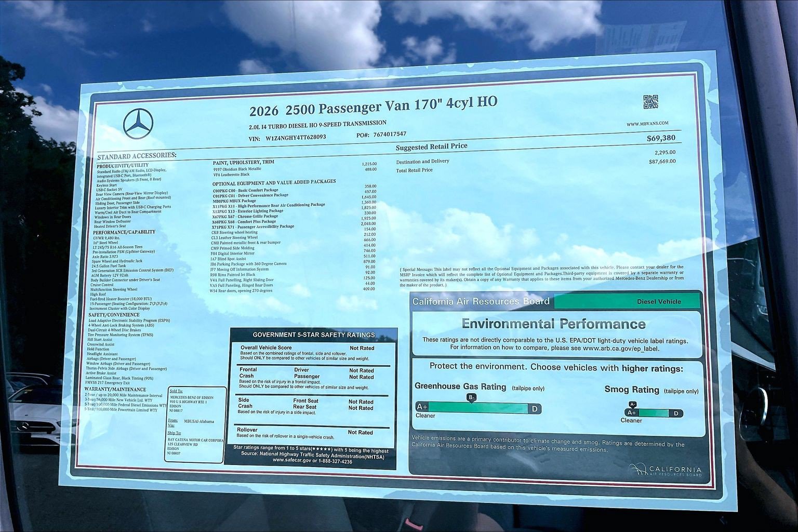This screenshot has width=798, height=532.
Task: Click the $87,669.00 total retail price amount
Action: click(662, 162)
